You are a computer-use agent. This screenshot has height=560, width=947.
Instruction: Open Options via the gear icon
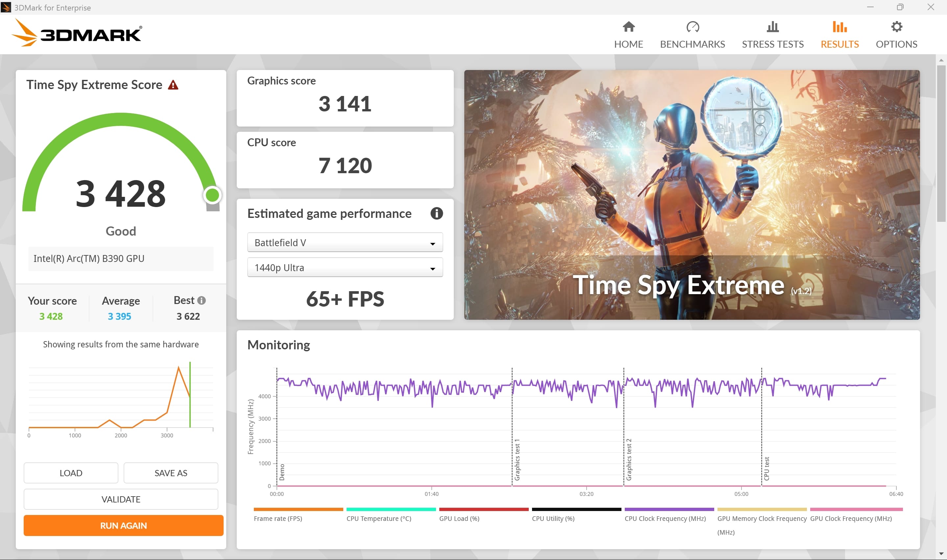click(x=896, y=27)
